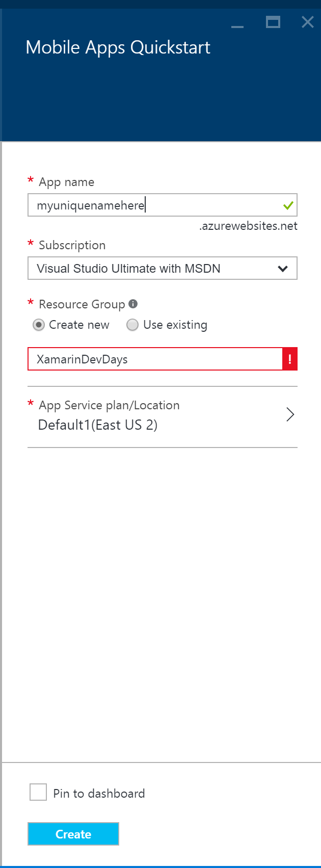Expand the App Service plan chevron arrow
The height and width of the screenshot is (868, 321).
click(290, 415)
